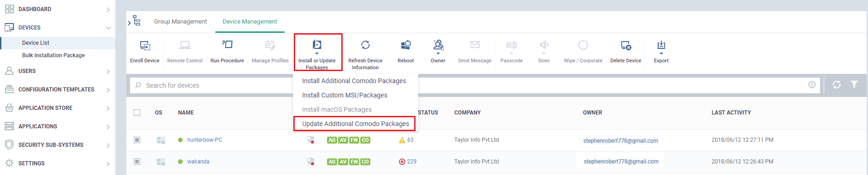Uncheck the wakanda row checkbox
Screen dimensions: 868x175
click(x=137, y=162)
